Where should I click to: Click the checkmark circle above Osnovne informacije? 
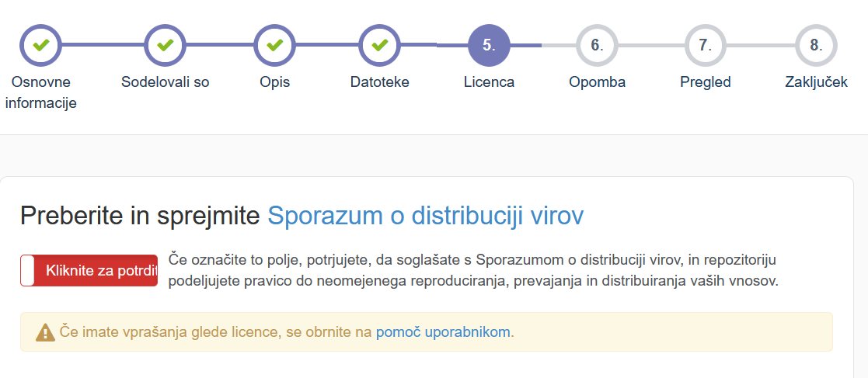pyautogui.click(x=40, y=45)
